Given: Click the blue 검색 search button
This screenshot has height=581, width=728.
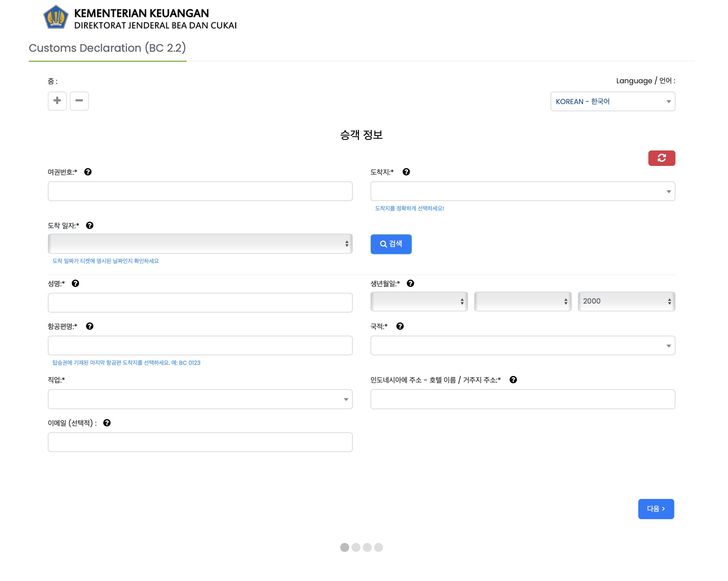Looking at the screenshot, I should (x=391, y=244).
